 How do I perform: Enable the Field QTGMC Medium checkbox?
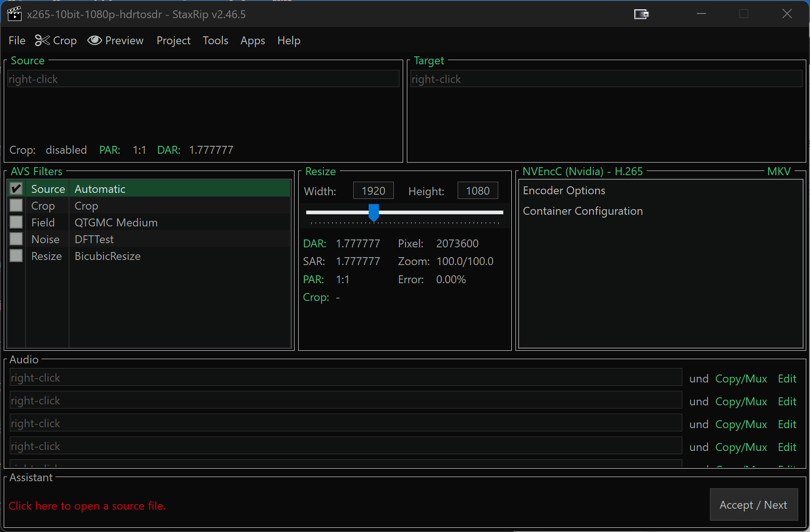16,222
